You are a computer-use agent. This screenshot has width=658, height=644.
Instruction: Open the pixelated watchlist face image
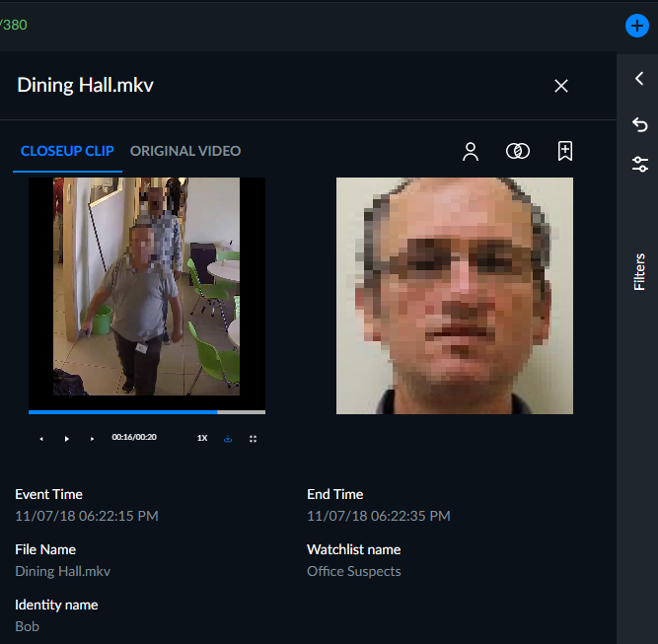(455, 296)
